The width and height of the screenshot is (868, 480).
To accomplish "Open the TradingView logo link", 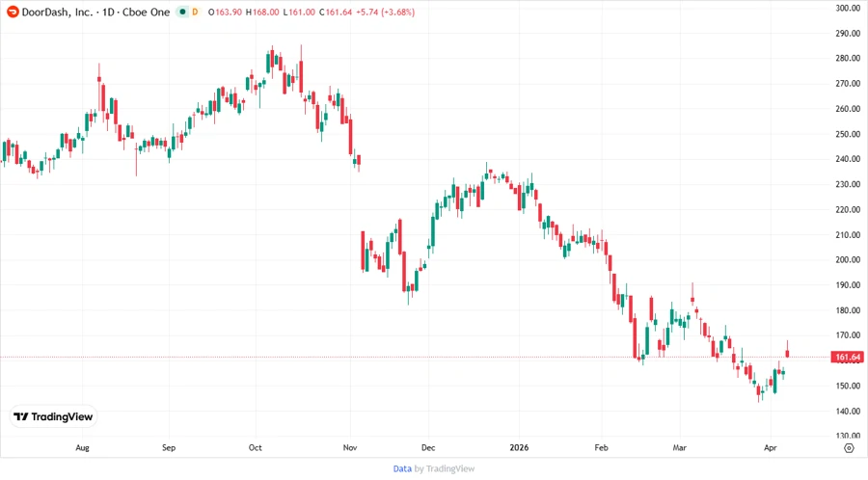I will click(x=53, y=417).
